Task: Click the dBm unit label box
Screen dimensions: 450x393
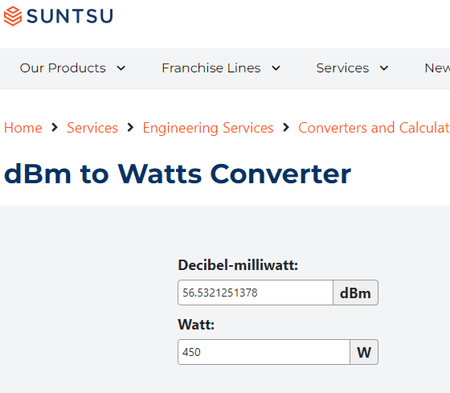Action: click(x=355, y=293)
